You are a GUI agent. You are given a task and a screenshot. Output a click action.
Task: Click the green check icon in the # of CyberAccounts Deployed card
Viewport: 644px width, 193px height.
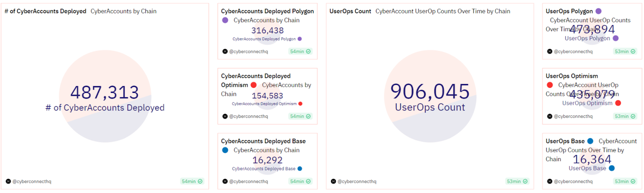[x=200, y=181]
